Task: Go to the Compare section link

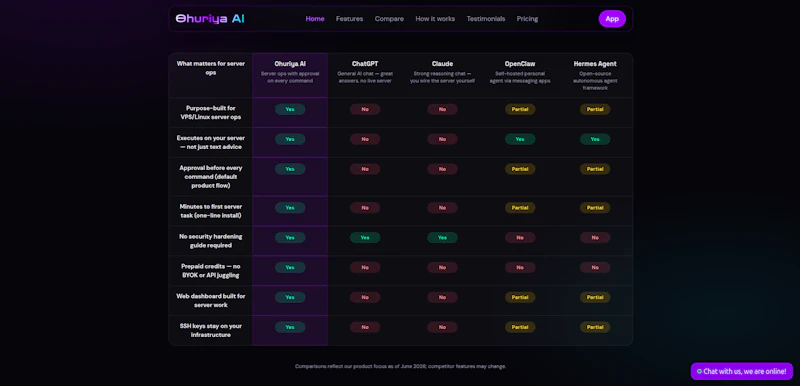Action: point(389,19)
